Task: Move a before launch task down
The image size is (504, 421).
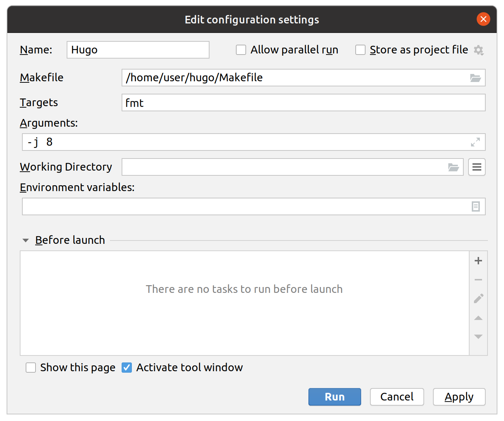Action: pos(478,336)
